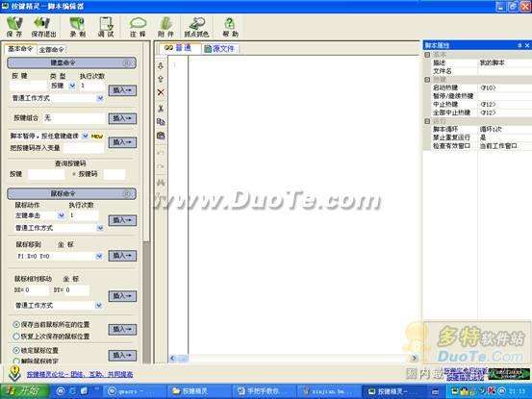Viewport: 532px width, 399px height.
Task: Delete line with the red X icon
Action: coord(161,92)
